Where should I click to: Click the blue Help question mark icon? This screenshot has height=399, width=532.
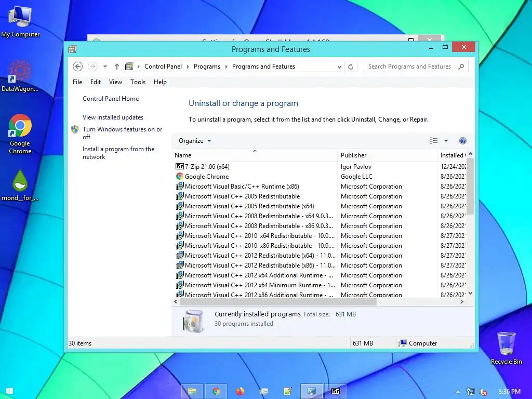(463, 141)
